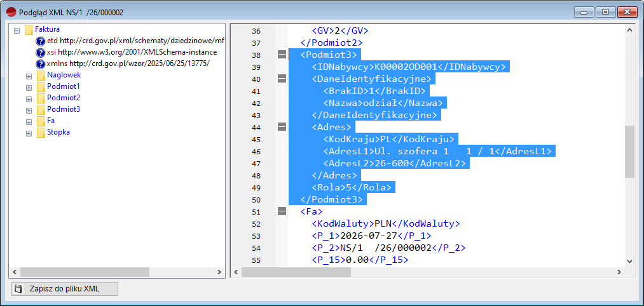This screenshot has height=306, width=644.
Task: Select the etd namespace entry
Action: coord(136,41)
